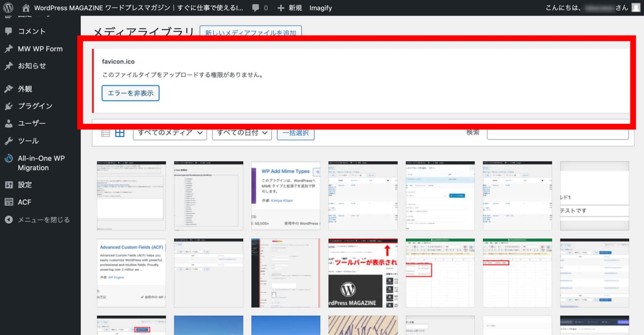Select the All-in-One WP Migration icon
Screen dimensions: 644x335
(x=8, y=158)
